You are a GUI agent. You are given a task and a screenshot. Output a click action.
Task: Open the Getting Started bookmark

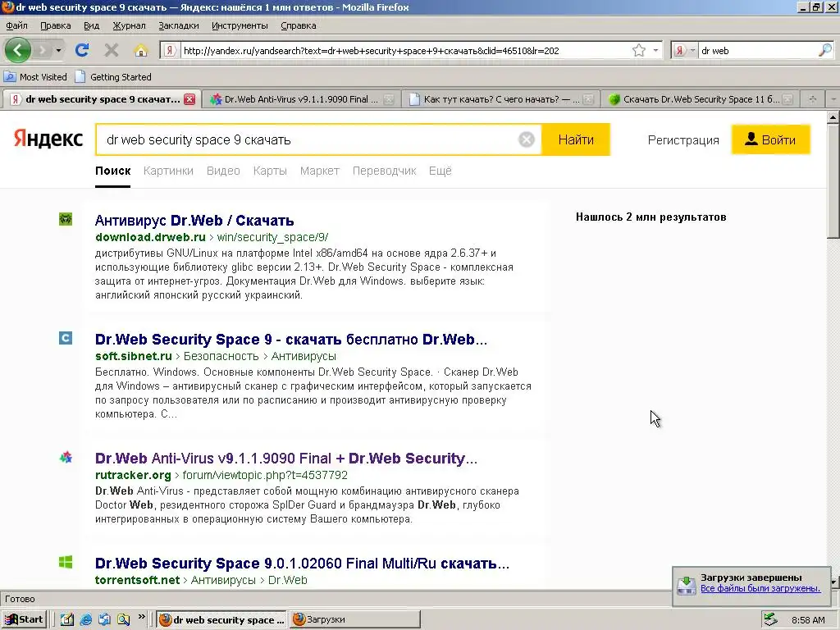click(x=113, y=76)
